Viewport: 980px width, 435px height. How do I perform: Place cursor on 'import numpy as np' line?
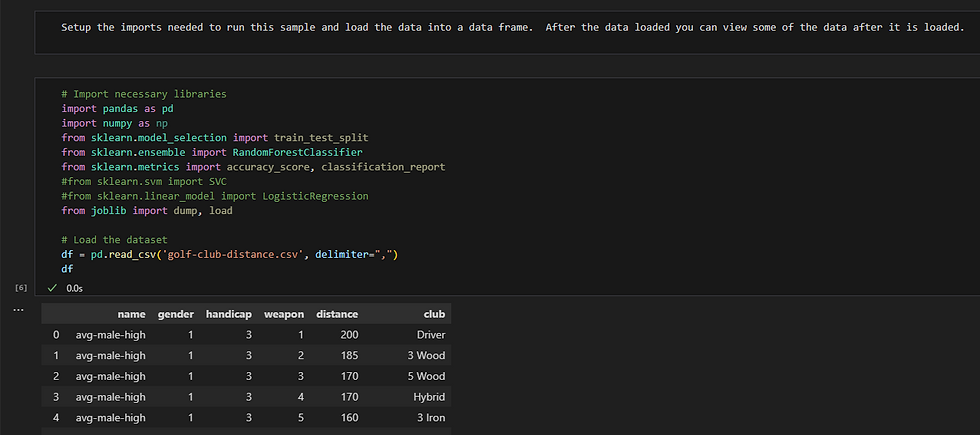(114, 123)
